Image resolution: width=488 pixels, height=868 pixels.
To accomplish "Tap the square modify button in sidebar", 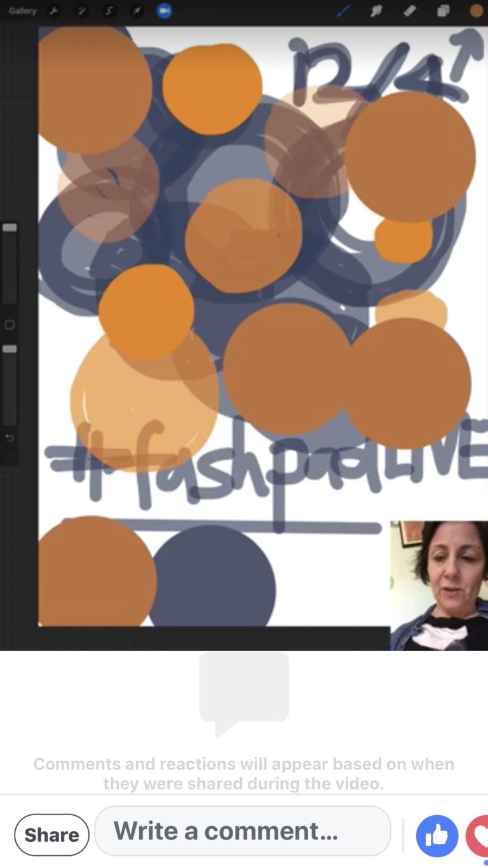I will pos(10,325).
